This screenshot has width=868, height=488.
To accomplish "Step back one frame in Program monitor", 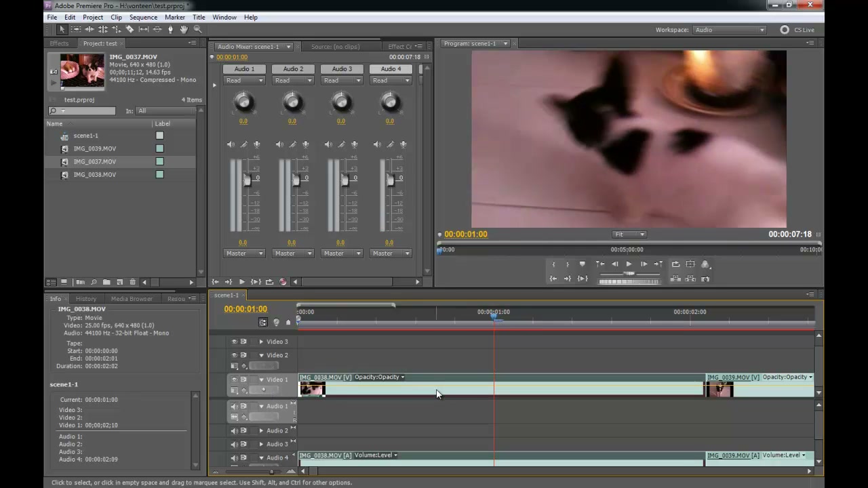I will 614,264.
